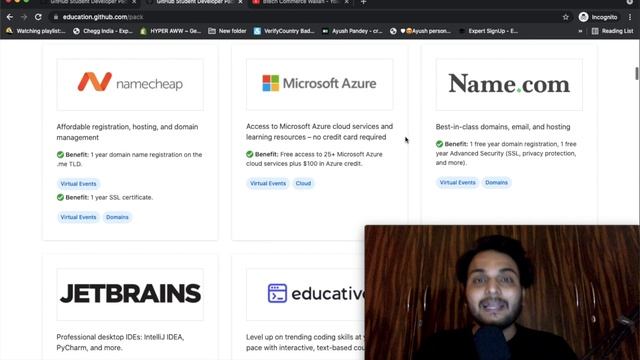Open the Ayush Pandey bookmark
The height and width of the screenshot is (360, 640).
(x=352, y=31)
